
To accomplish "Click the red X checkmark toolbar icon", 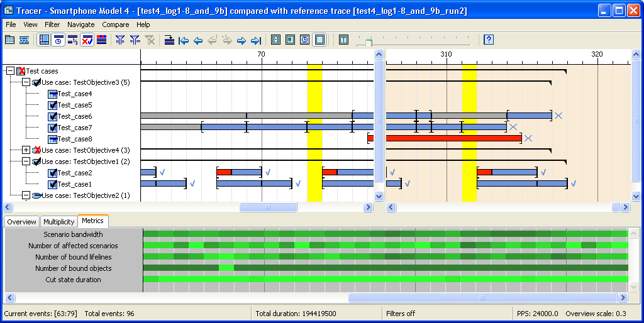I will (x=87, y=40).
